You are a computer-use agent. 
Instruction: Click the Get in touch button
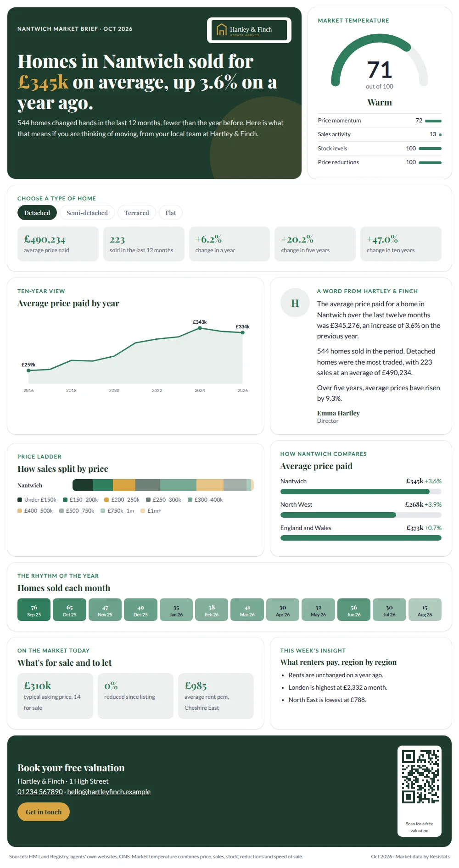[44, 812]
